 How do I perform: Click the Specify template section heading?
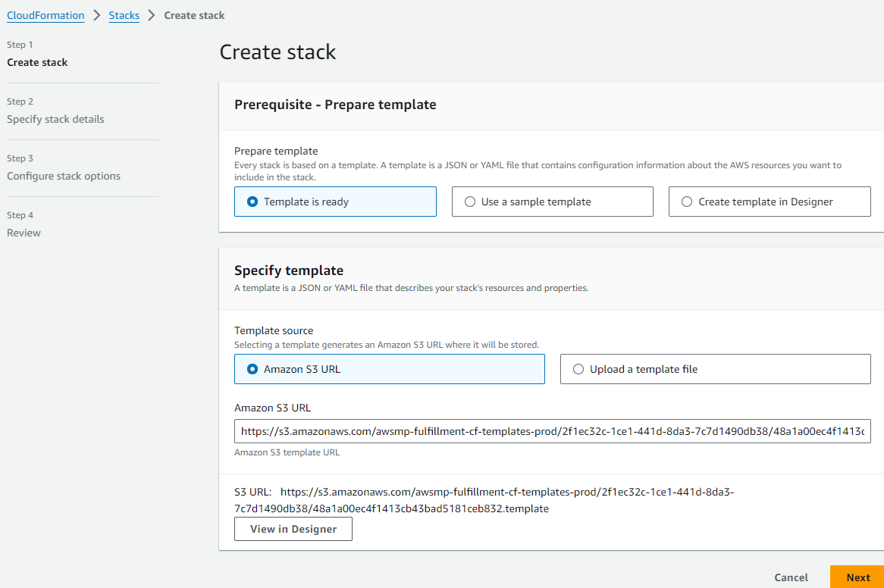tap(289, 271)
